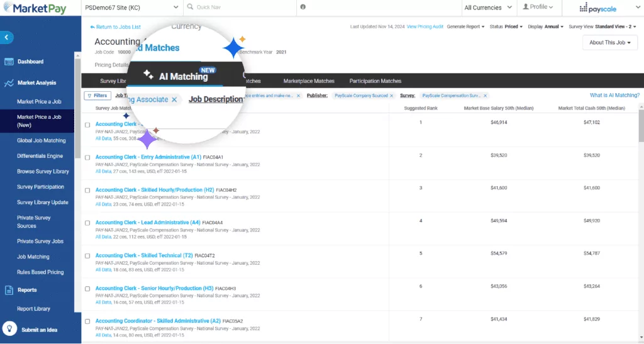Type in the Quick Nav search field
Image resolution: width=644 pixels, height=344 pixels.
coord(239,8)
